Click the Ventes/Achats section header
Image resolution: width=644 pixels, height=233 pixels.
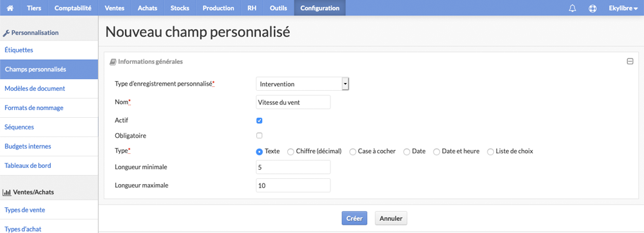[28, 192]
